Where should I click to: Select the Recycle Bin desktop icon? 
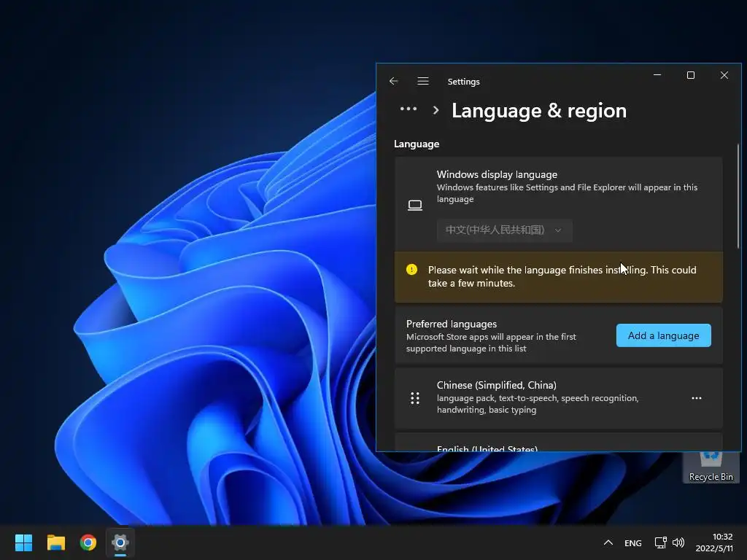(711, 467)
